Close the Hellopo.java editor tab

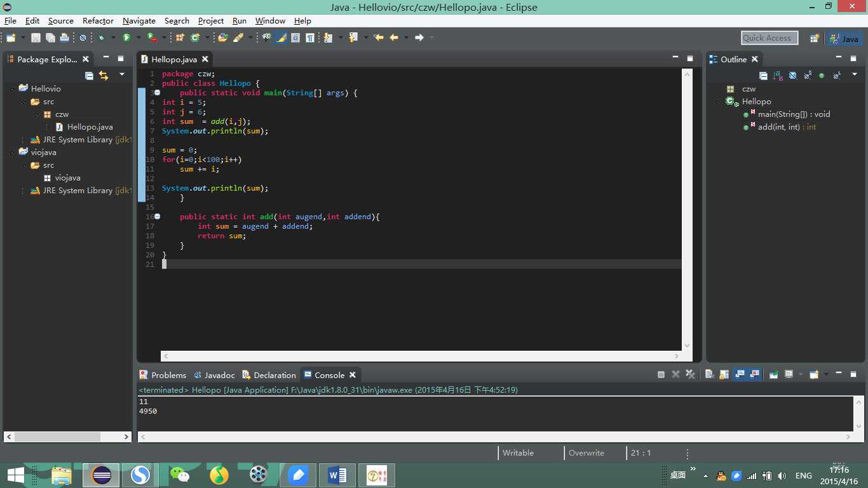(205, 59)
